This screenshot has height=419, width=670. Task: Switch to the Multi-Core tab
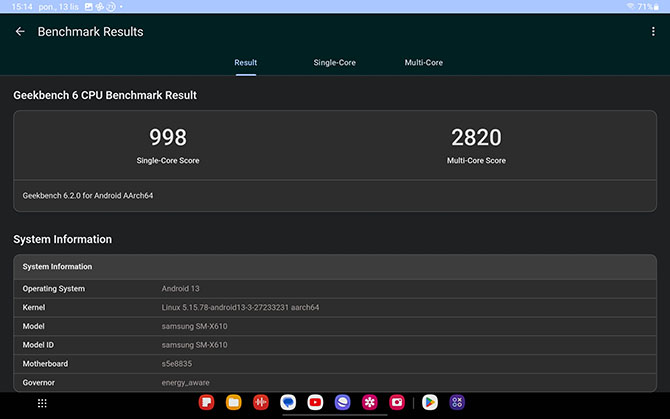423,62
